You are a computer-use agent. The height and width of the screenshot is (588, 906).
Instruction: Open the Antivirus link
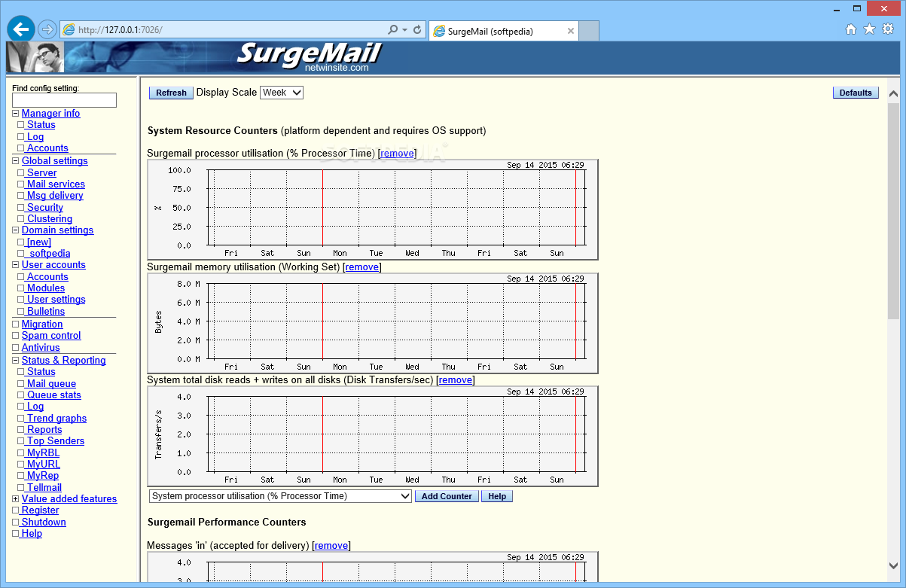pyautogui.click(x=41, y=348)
